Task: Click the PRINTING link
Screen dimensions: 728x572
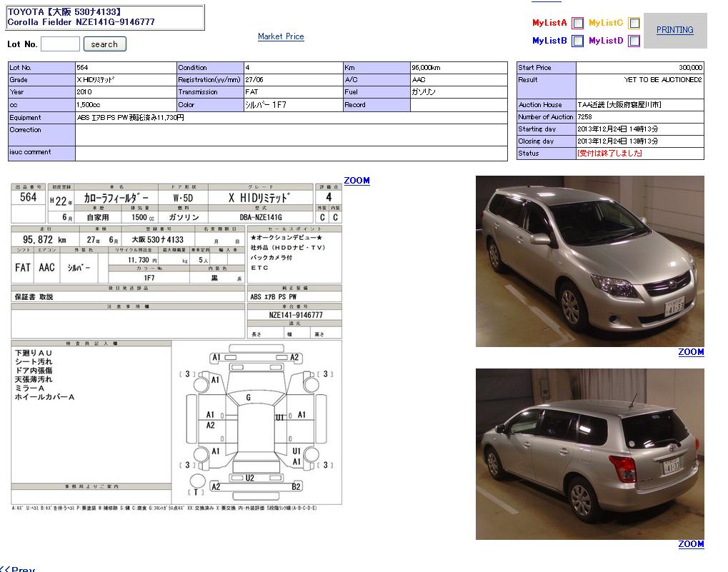Action: 674,30
